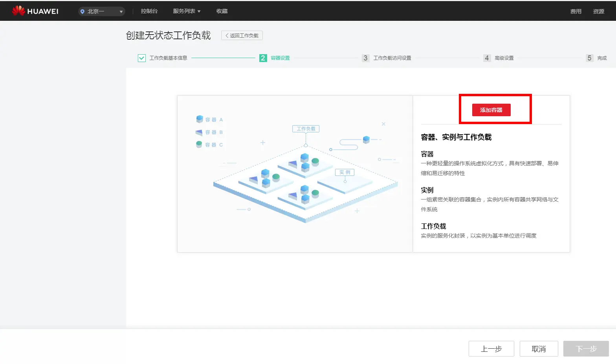Click the 上一步 button

(491, 349)
